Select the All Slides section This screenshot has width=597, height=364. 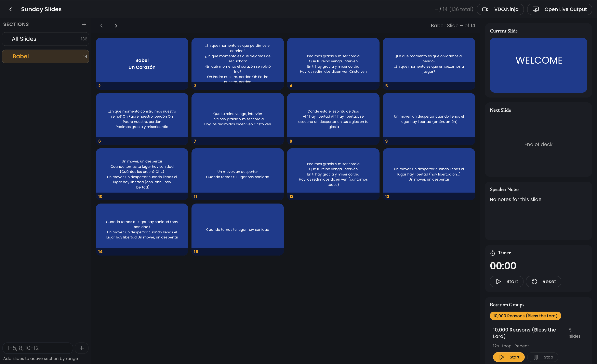(45, 39)
